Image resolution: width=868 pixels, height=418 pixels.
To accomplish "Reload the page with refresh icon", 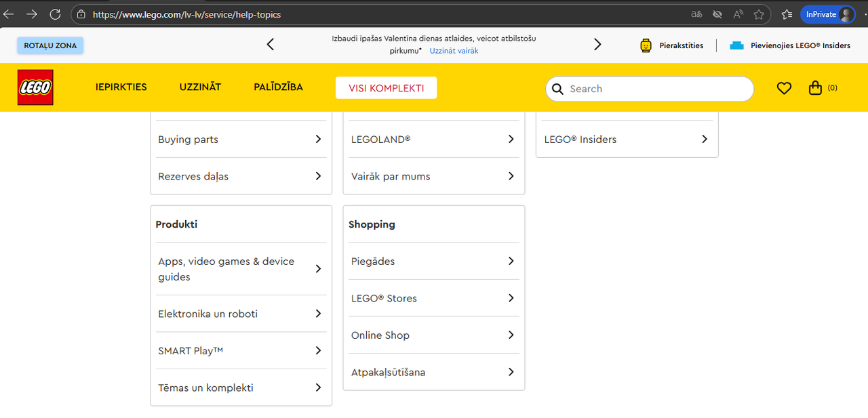I will coord(55,14).
